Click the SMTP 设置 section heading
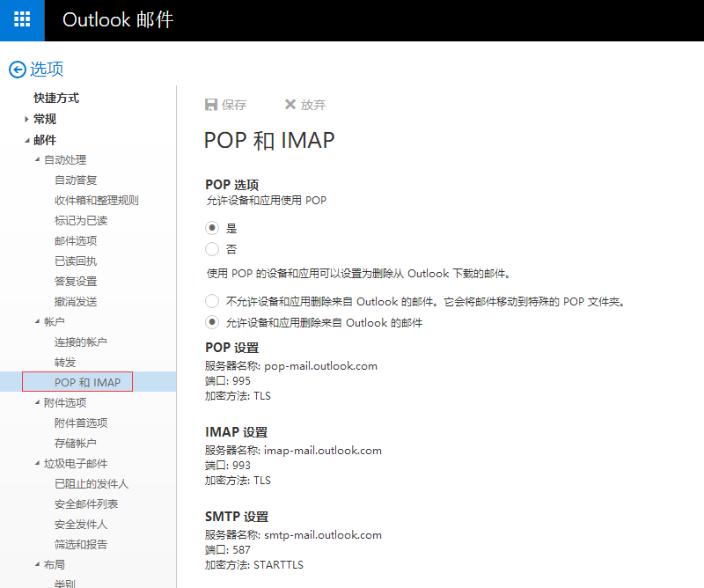 (x=237, y=517)
